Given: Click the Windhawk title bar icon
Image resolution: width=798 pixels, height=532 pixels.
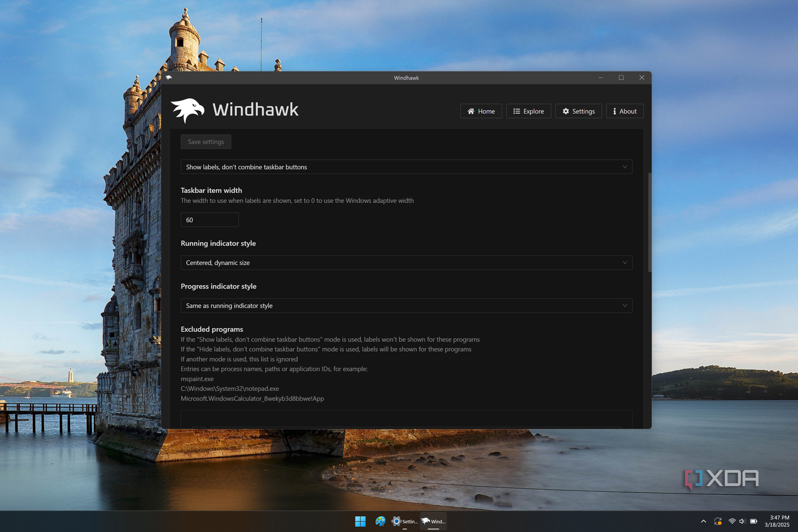Looking at the screenshot, I should point(169,78).
